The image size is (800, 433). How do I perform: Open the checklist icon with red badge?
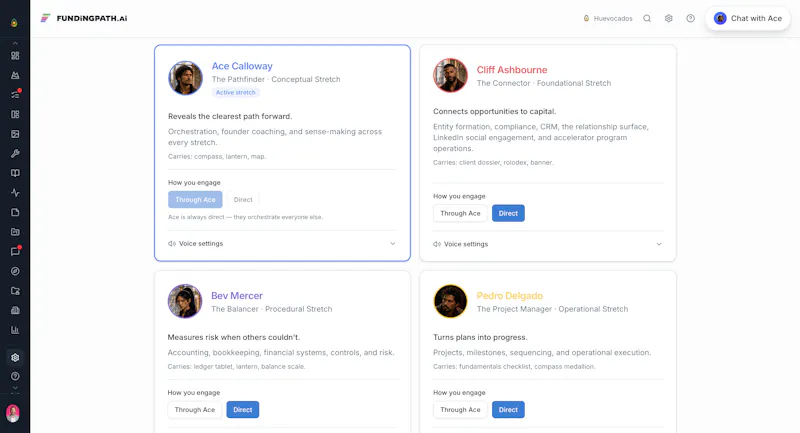point(15,95)
